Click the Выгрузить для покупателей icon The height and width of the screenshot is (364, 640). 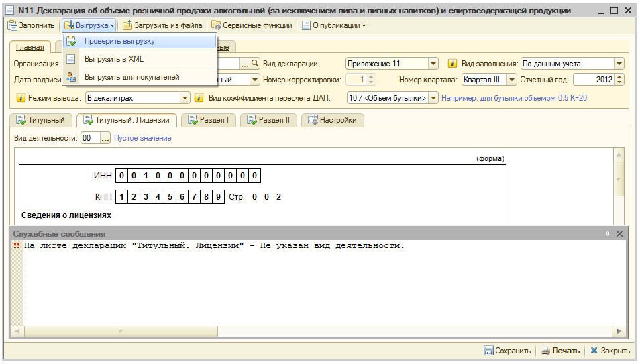click(71, 77)
